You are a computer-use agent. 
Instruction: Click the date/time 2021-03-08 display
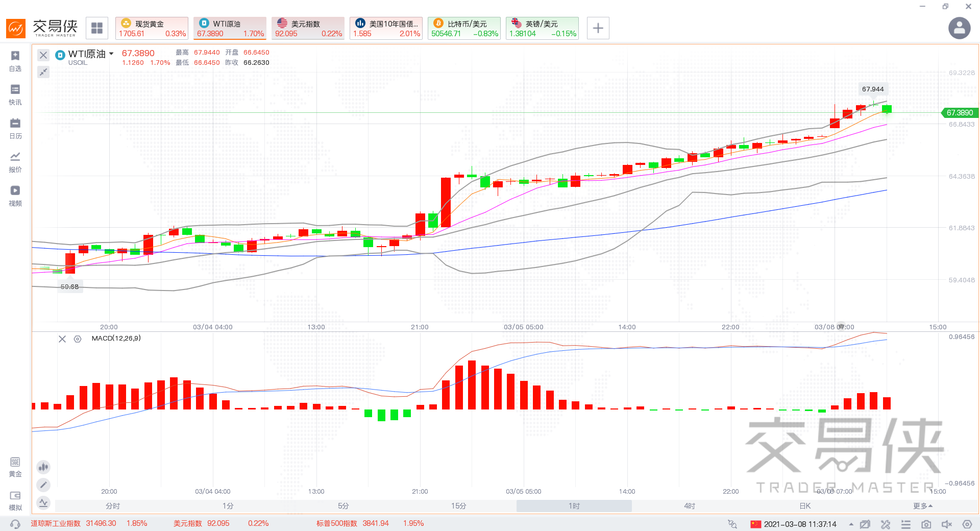[x=800, y=524]
